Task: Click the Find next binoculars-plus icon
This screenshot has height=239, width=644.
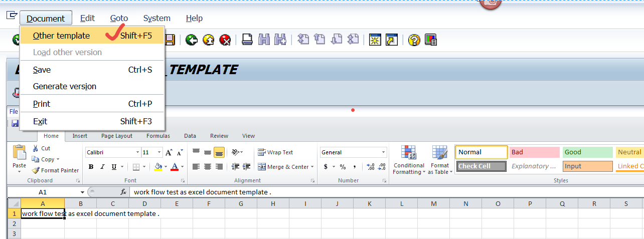Action: (280, 40)
